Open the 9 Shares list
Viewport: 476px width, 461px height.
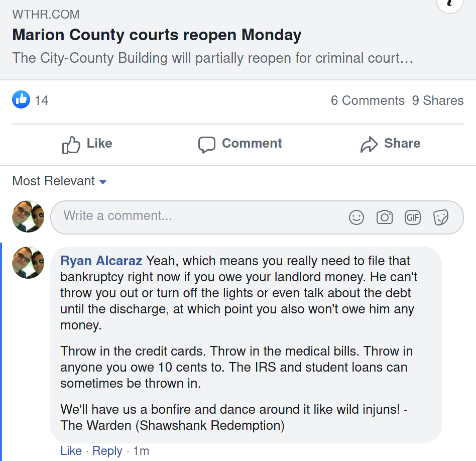(x=438, y=100)
